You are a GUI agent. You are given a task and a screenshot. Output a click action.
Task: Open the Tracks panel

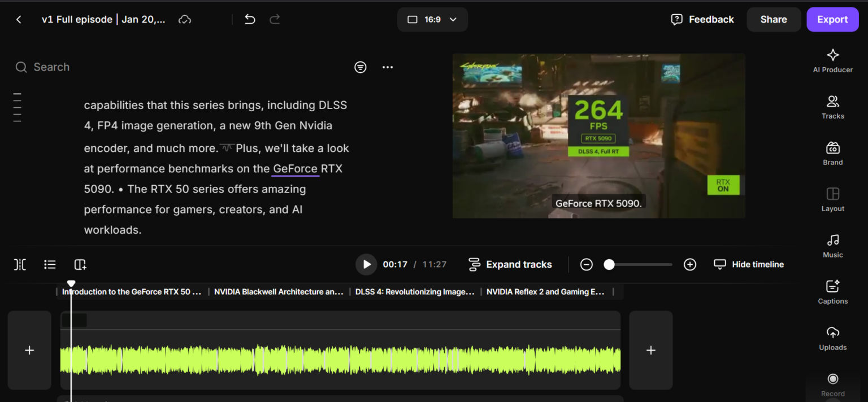pyautogui.click(x=832, y=106)
